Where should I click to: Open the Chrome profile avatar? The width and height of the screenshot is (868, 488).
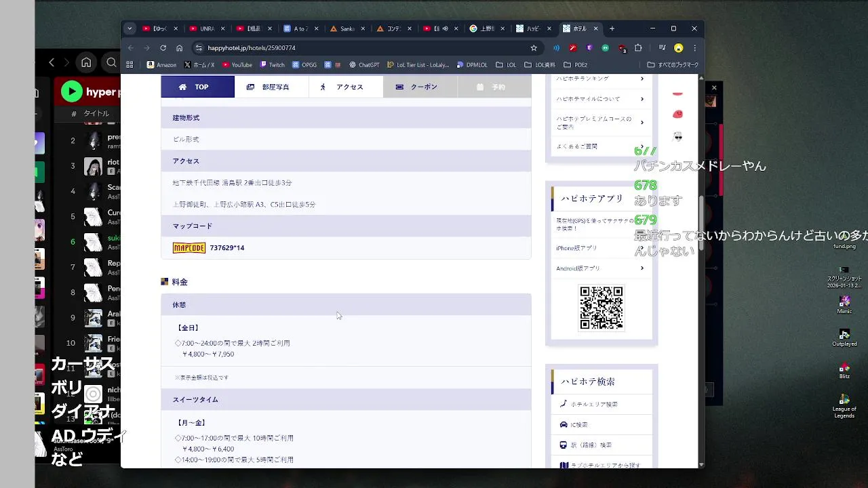678,48
